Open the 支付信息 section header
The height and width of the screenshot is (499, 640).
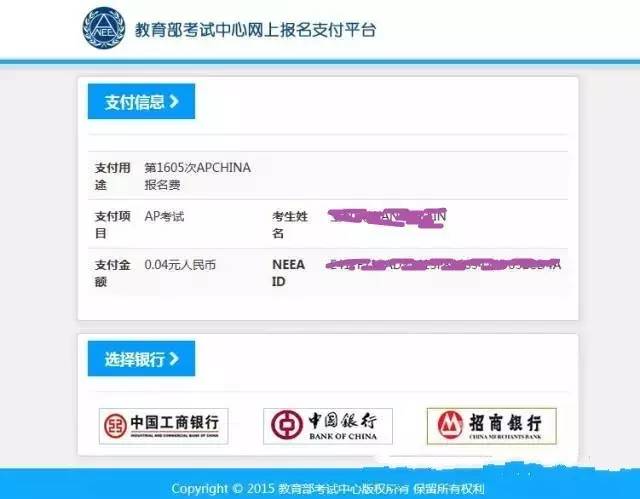point(141,102)
